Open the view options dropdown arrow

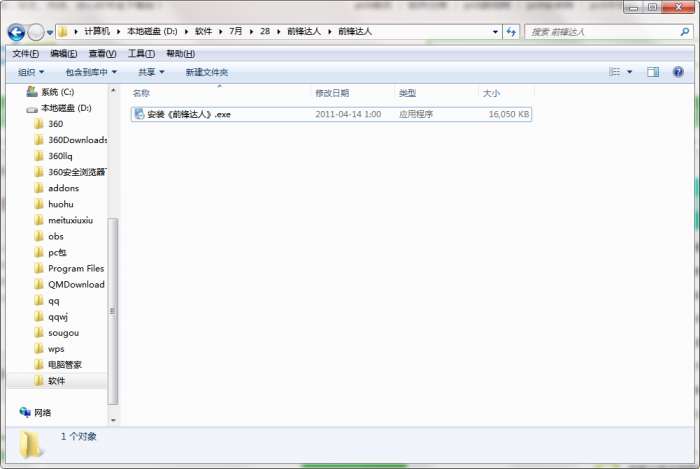(x=629, y=72)
